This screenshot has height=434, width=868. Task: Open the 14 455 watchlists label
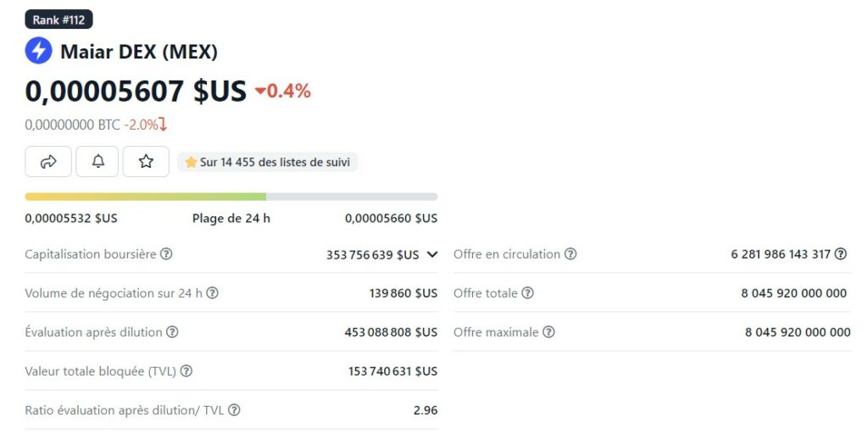click(x=269, y=162)
